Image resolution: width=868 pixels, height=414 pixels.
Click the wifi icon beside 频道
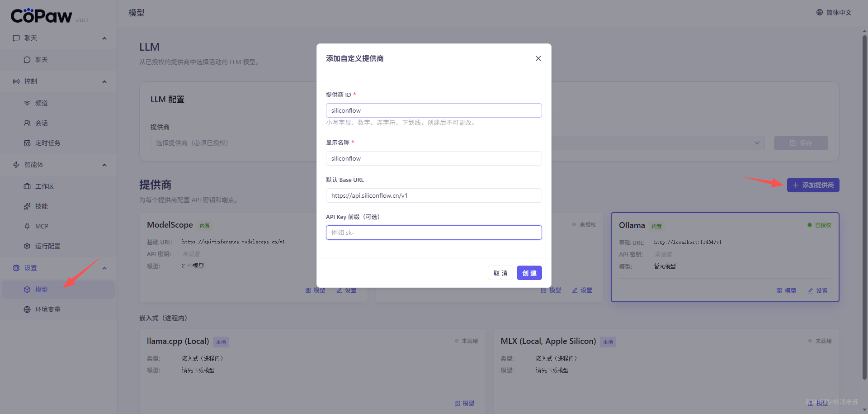27,103
